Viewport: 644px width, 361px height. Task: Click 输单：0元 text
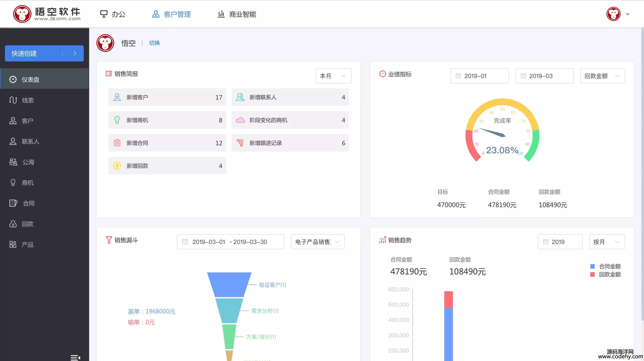141,322
